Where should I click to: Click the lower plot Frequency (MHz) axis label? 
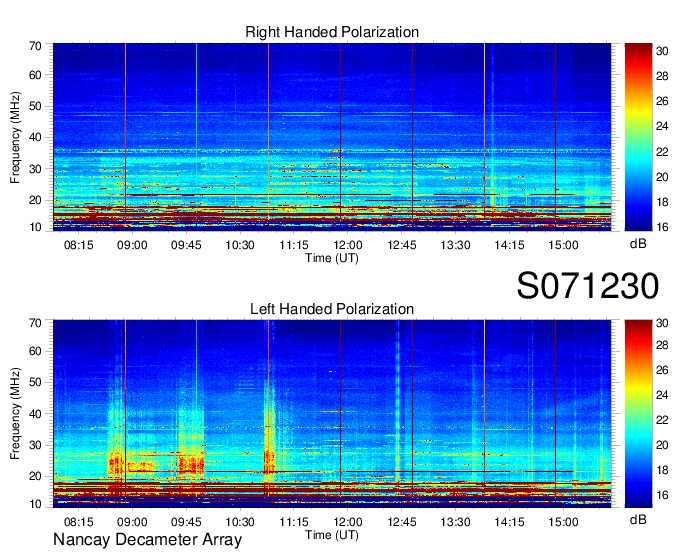point(15,414)
